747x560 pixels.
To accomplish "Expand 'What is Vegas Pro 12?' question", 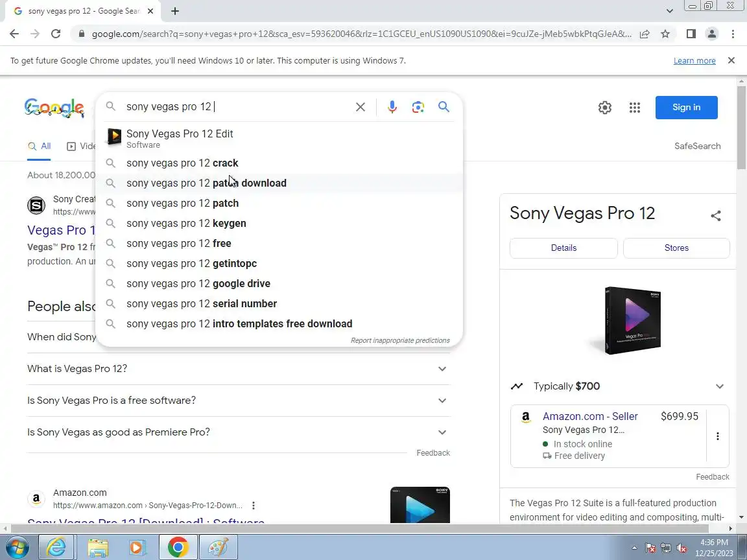I will coord(239,369).
